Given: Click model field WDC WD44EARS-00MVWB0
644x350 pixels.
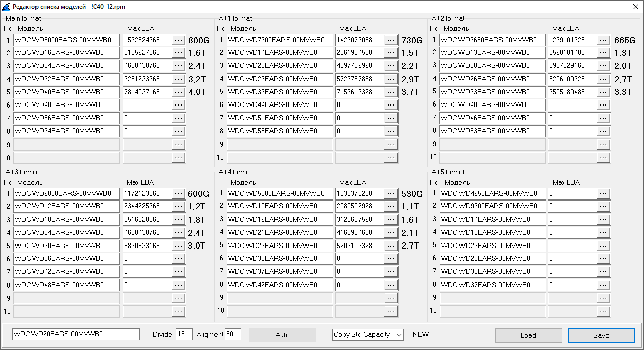Looking at the screenshot, I should (x=280, y=106).
